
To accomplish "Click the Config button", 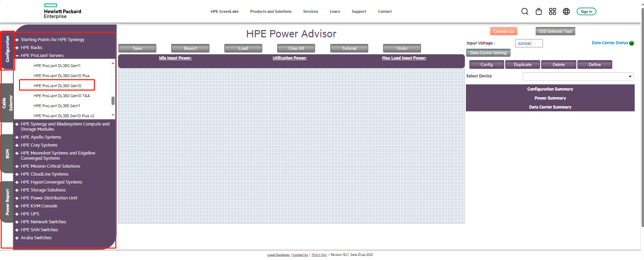I will [487, 65].
